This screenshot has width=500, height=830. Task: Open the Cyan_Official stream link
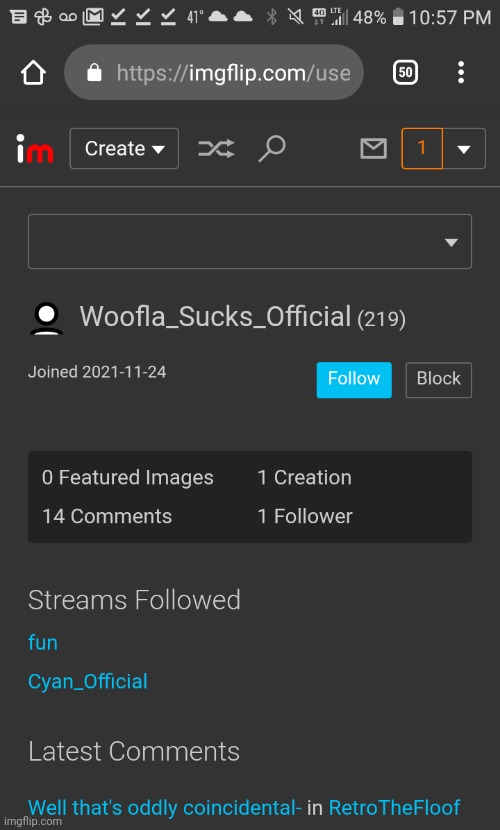pos(88,681)
